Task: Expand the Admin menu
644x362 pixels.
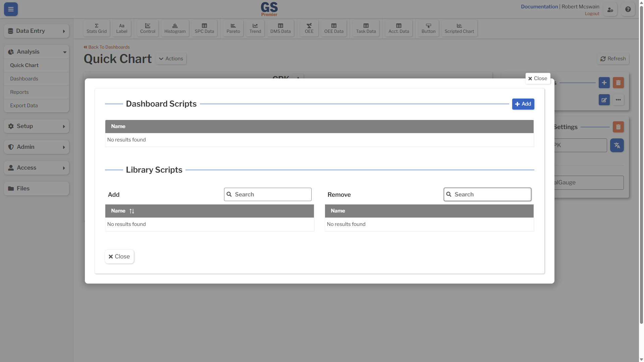Action: coord(37,147)
